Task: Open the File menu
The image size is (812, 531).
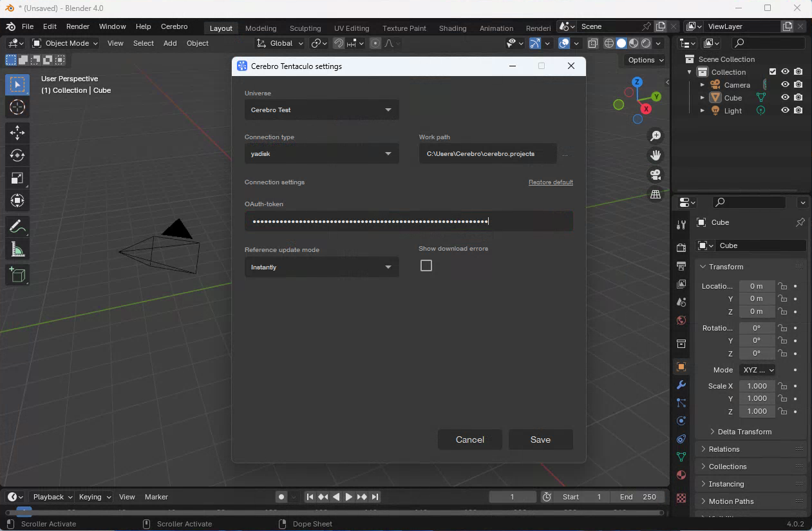Action: 28,26
